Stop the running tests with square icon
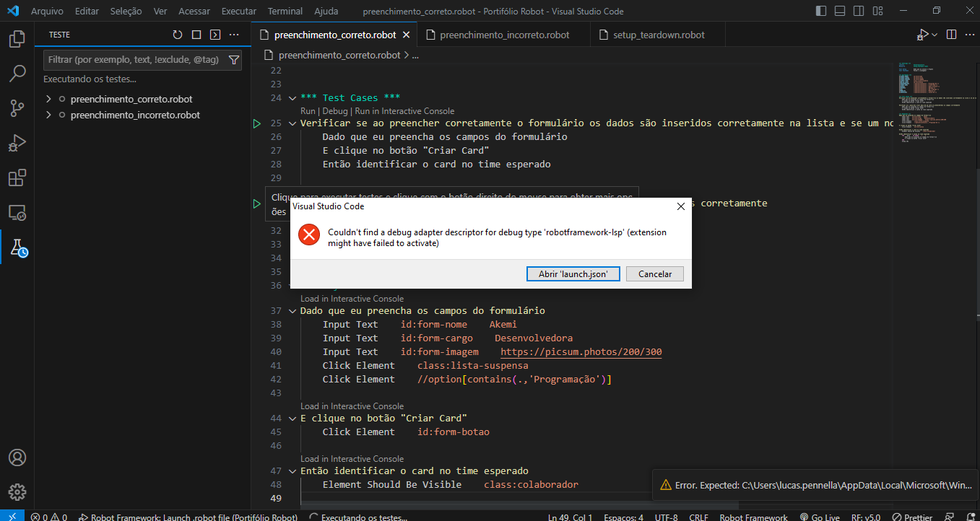This screenshot has height=521, width=980. pyautogui.click(x=196, y=35)
